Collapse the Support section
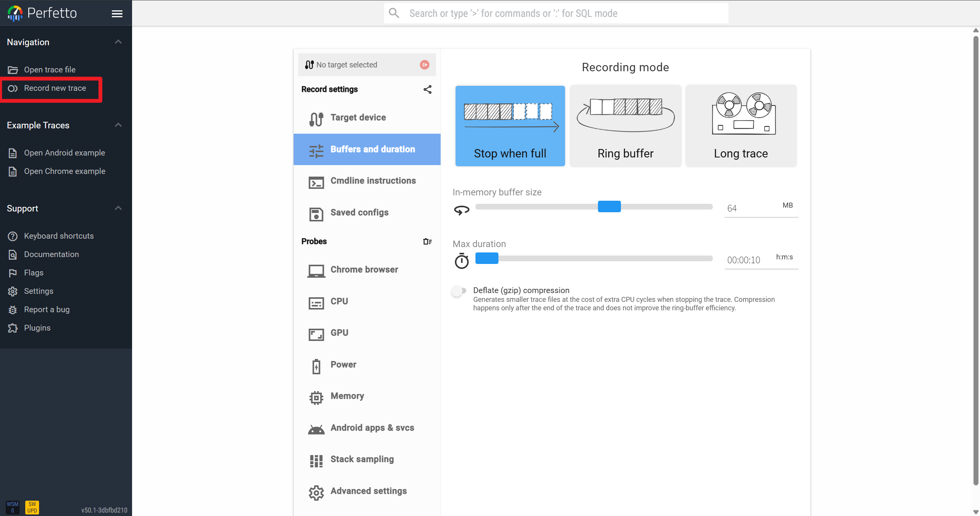This screenshot has height=516, width=980. (118, 208)
